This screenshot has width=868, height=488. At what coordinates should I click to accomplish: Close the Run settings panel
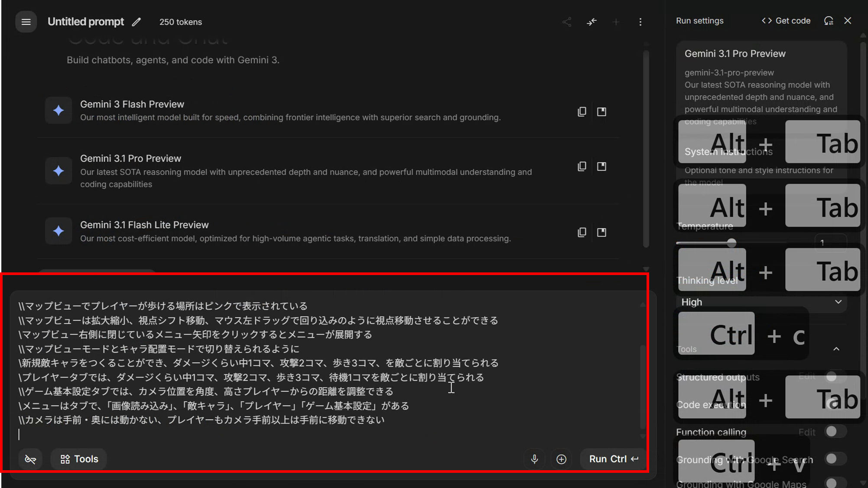848,21
